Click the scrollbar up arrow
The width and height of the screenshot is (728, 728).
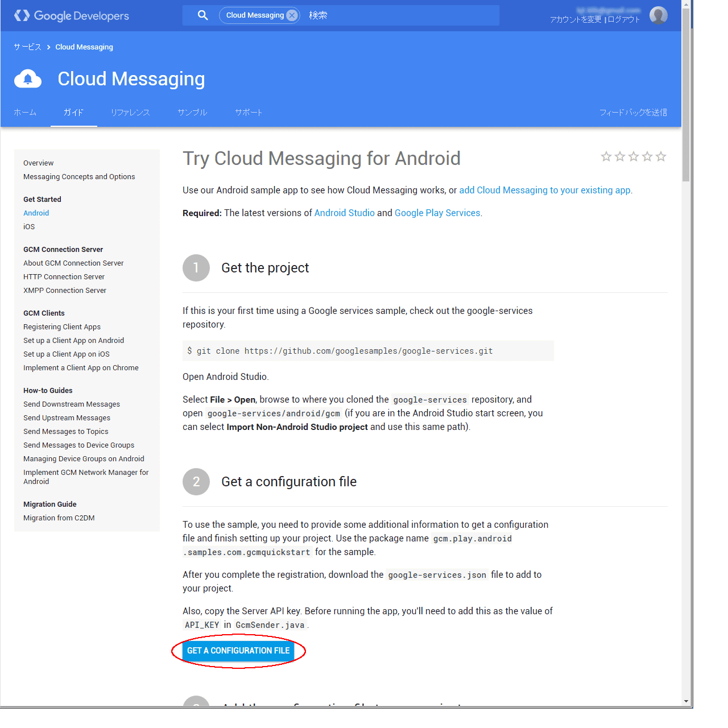click(686, 5)
